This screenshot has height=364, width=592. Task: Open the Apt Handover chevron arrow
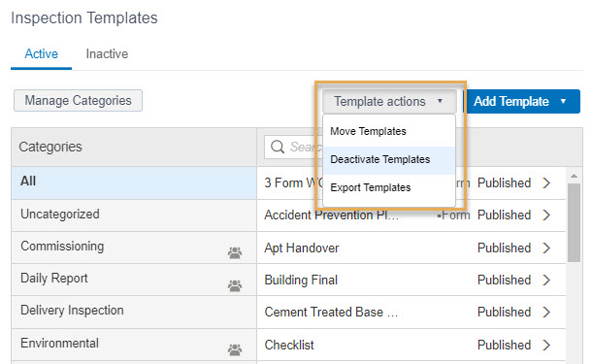(x=546, y=248)
